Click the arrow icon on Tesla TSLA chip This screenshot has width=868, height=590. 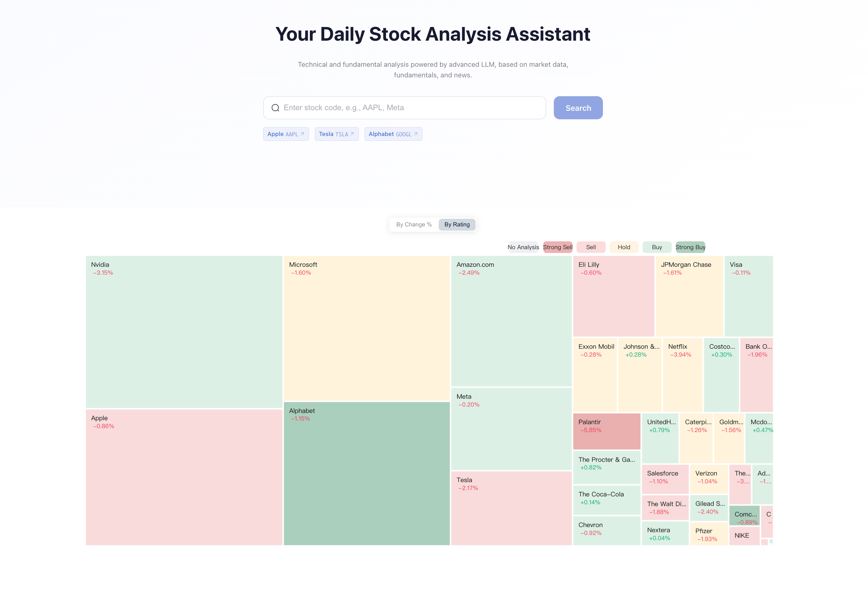point(352,134)
